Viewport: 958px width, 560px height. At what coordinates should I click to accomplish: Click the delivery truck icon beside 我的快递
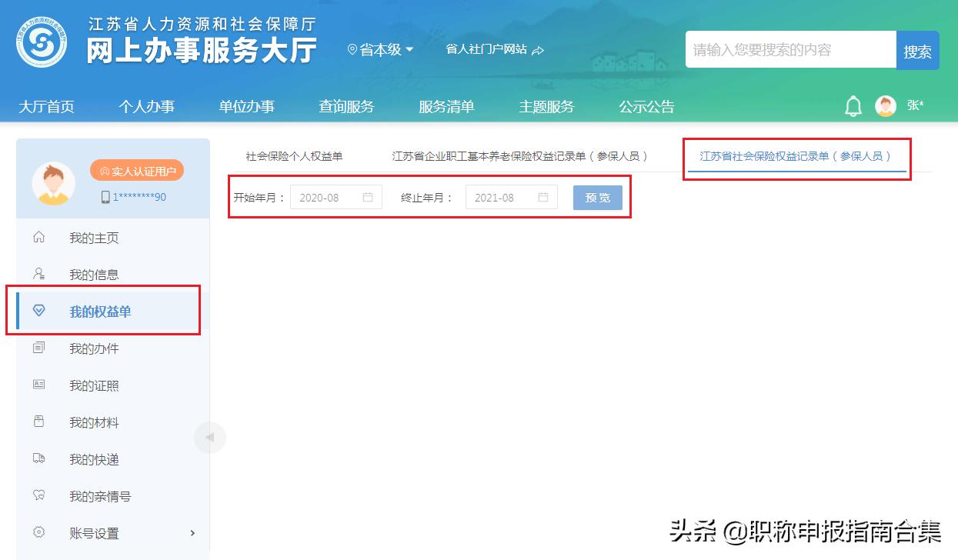[38, 459]
